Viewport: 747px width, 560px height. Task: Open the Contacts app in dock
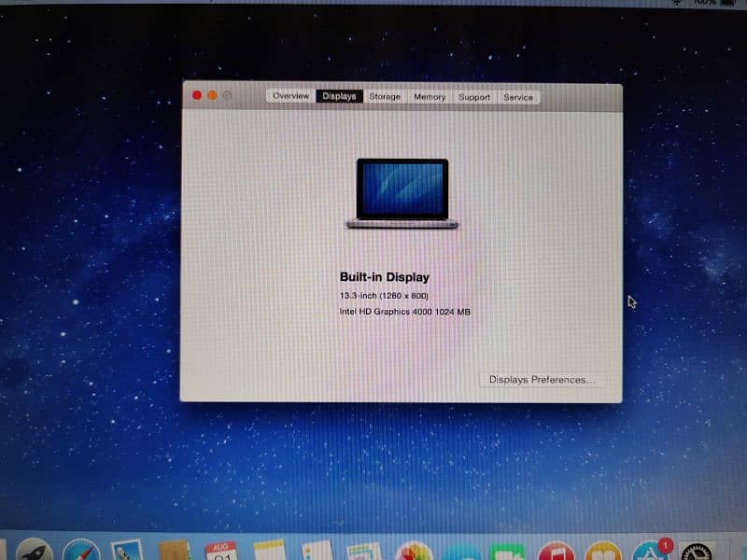[x=174, y=551]
